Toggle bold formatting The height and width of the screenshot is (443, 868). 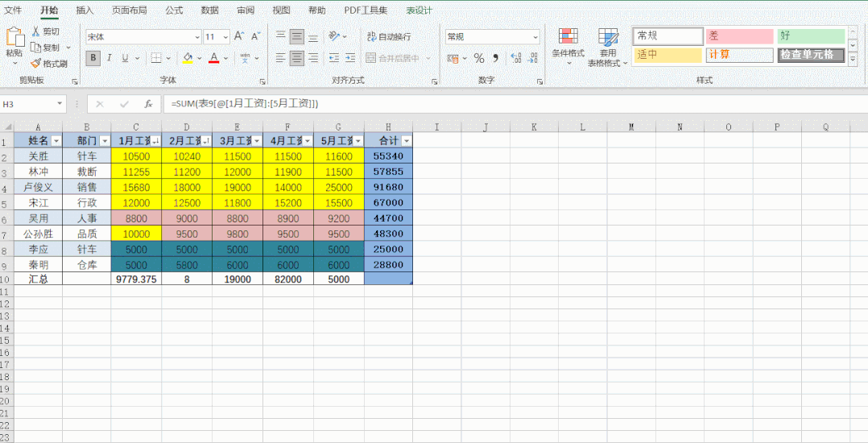point(93,58)
